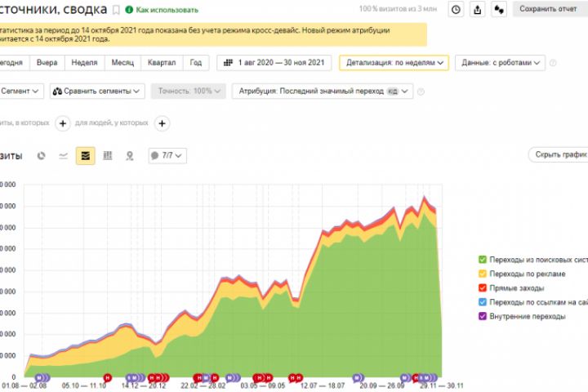This screenshot has height=392, width=588.
Task: Open the date range picker 1 авг 2020 — 30 ноя 2021
Action: click(274, 63)
